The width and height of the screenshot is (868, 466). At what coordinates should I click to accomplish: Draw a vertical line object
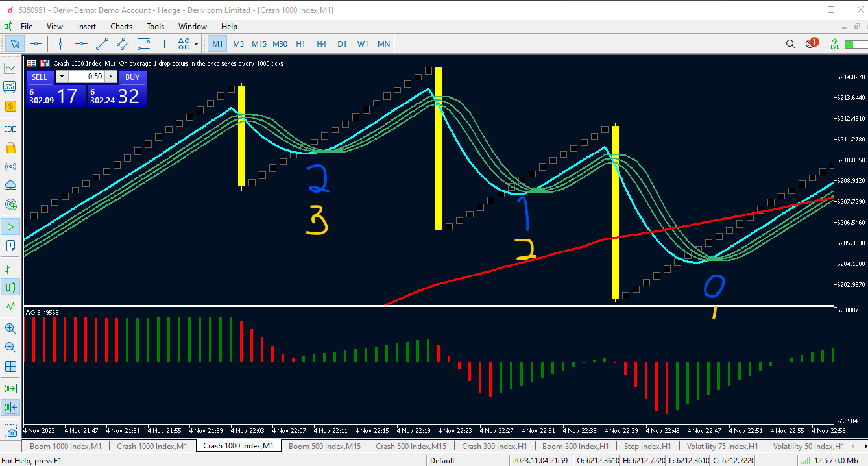[x=60, y=44]
